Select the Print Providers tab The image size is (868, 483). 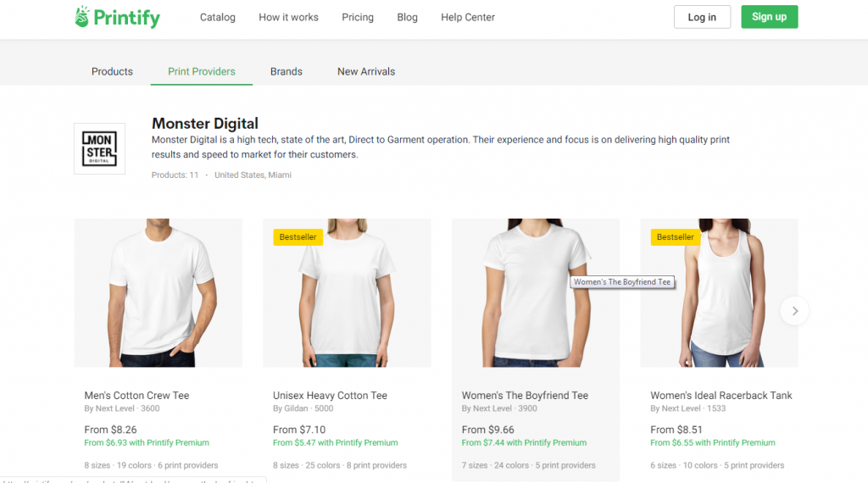[202, 71]
